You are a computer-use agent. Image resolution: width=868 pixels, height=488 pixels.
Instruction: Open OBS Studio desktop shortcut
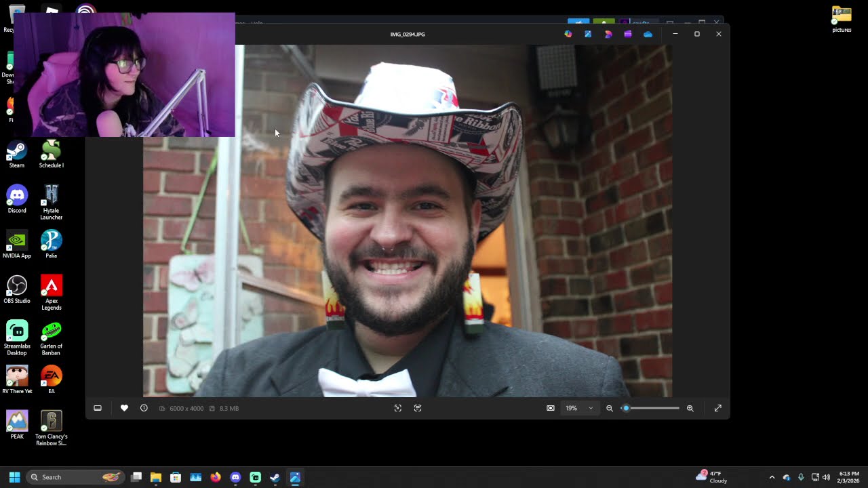coord(17,290)
